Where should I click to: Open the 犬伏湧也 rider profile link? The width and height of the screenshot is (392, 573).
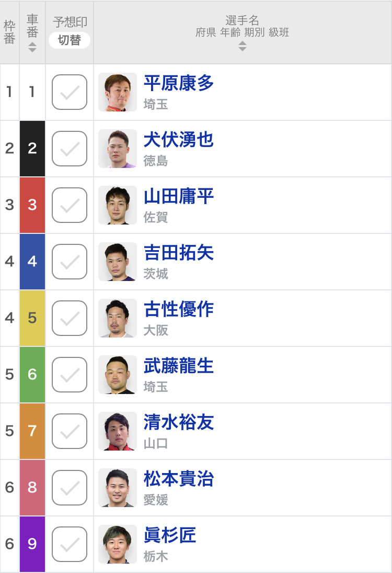pyautogui.click(x=178, y=140)
